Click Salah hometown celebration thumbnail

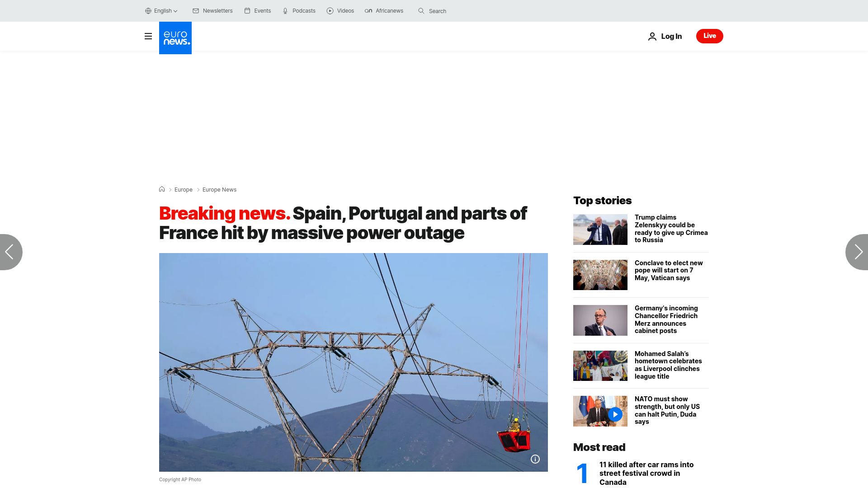click(x=600, y=366)
